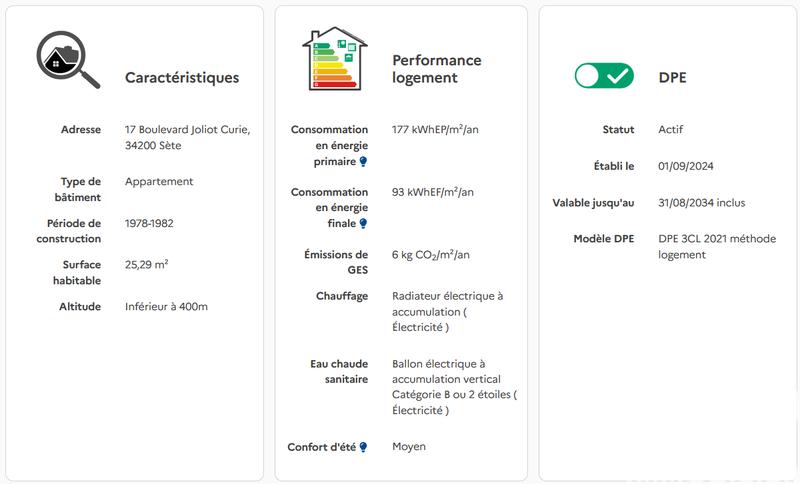Click the 93 kWhEF/m²/an value
The image size is (800, 484).
pos(433,192)
